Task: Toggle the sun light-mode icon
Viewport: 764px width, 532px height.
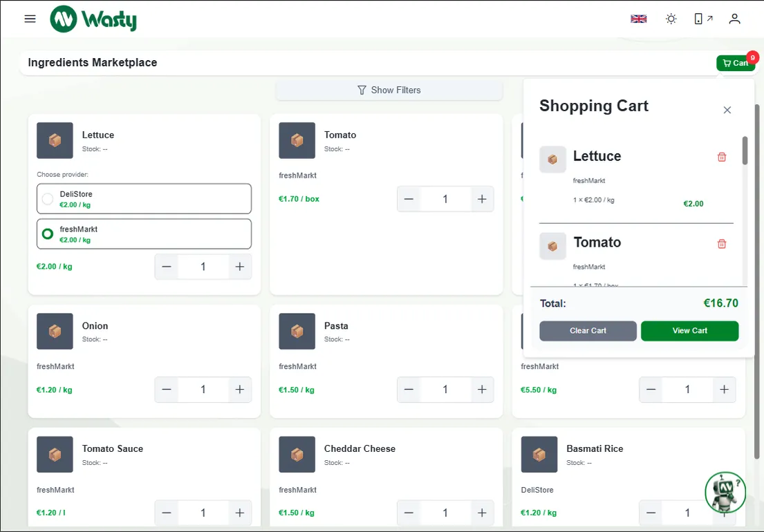Action: (x=671, y=19)
